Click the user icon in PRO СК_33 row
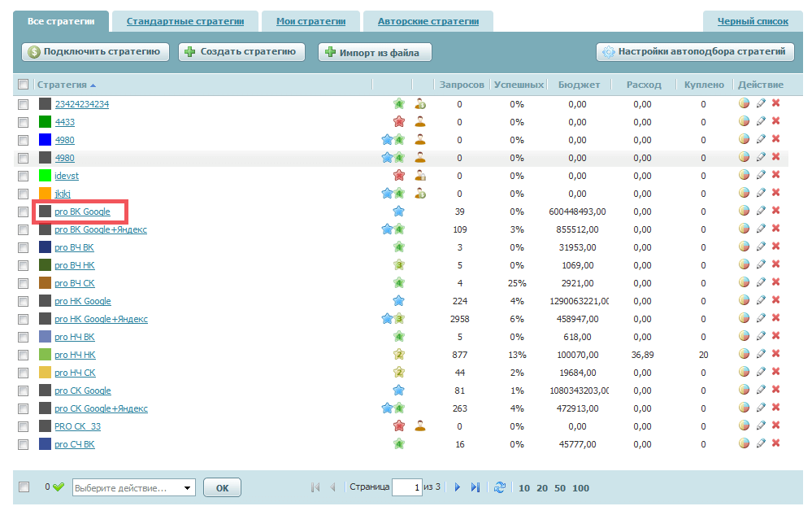This screenshot has width=812, height=515. click(420, 426)
